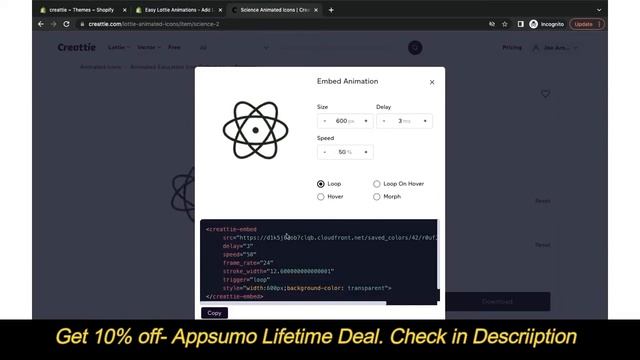Open the Pricing page
The height and width of the screenshot is (360, 640).
[x=512, y=47]
